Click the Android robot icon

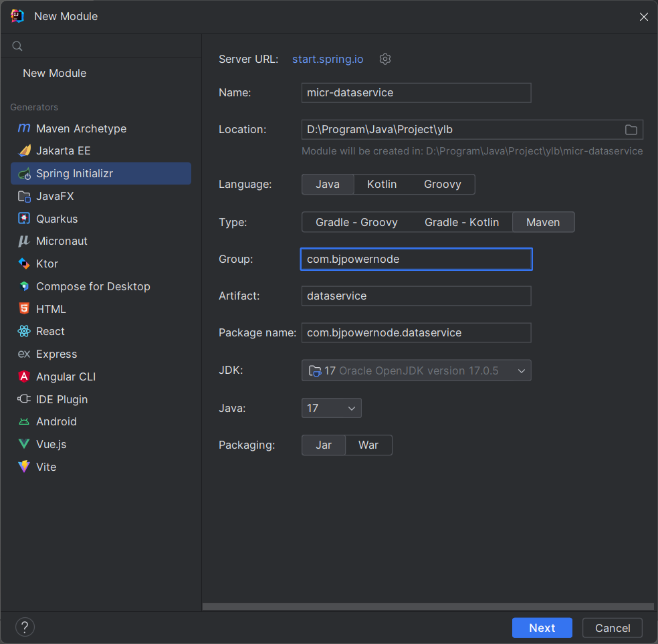24,421
